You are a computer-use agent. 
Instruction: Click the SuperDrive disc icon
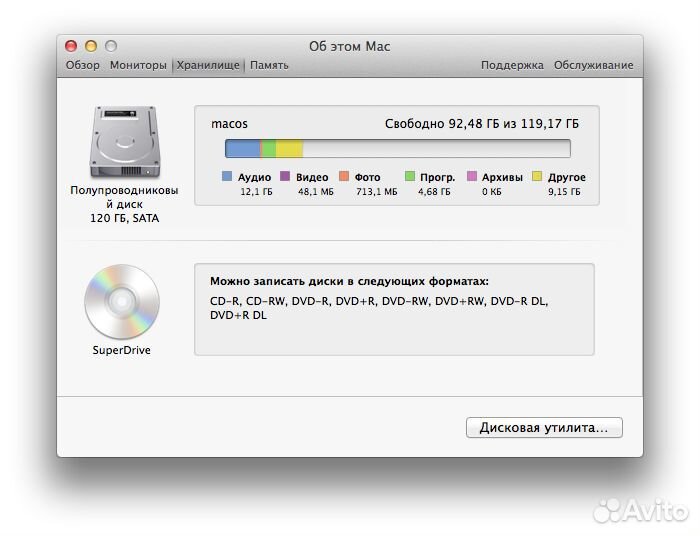click(x=122, y=302)
